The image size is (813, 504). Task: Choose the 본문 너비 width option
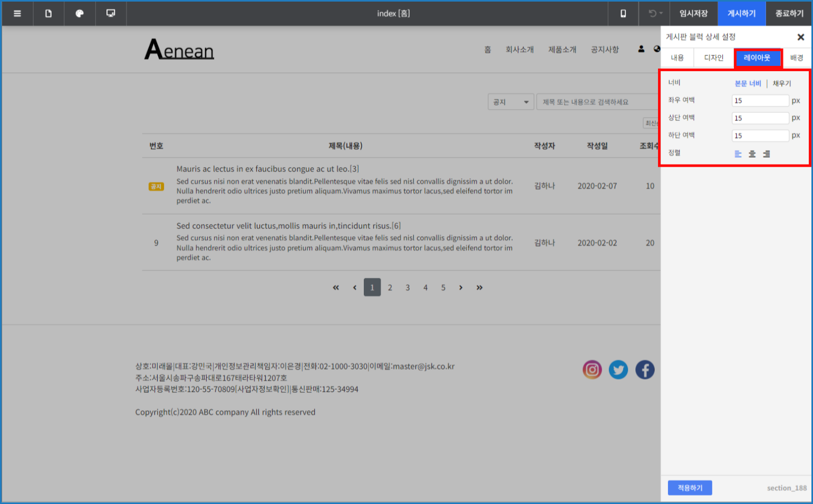coord(748,83)
